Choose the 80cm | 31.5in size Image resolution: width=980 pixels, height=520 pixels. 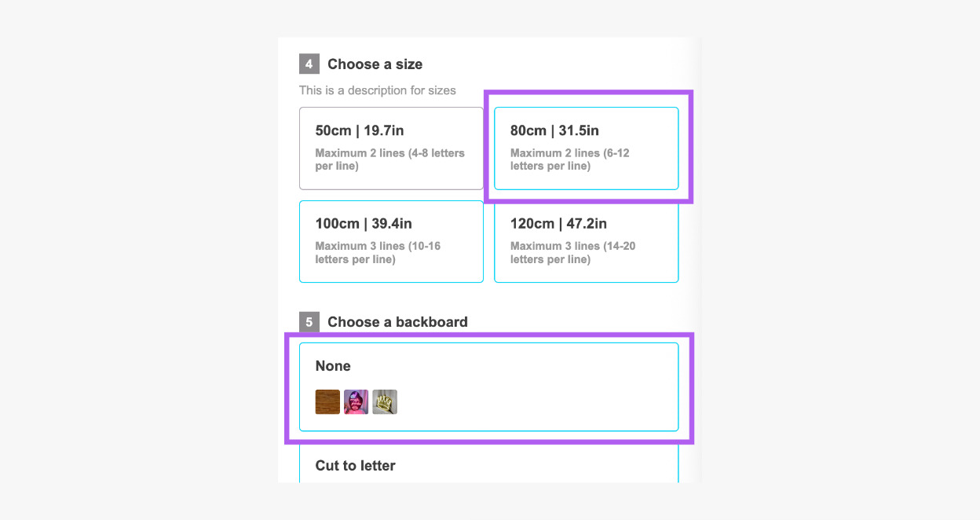coord(586,148)
